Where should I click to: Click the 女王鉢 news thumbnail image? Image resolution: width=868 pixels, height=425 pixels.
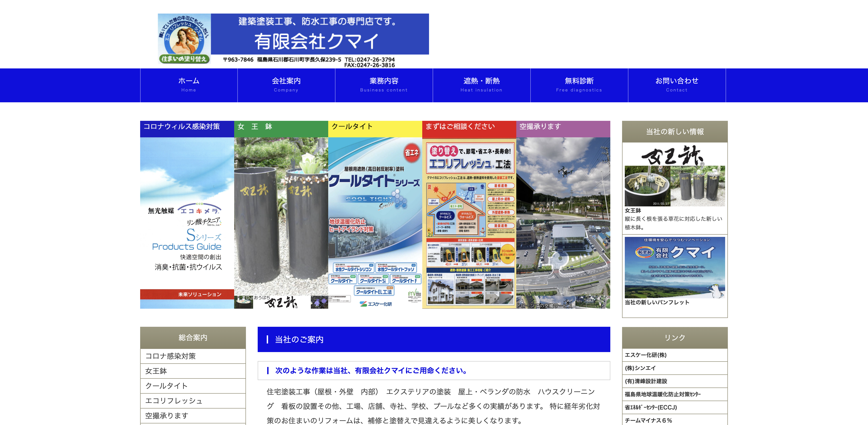point(675,175)
